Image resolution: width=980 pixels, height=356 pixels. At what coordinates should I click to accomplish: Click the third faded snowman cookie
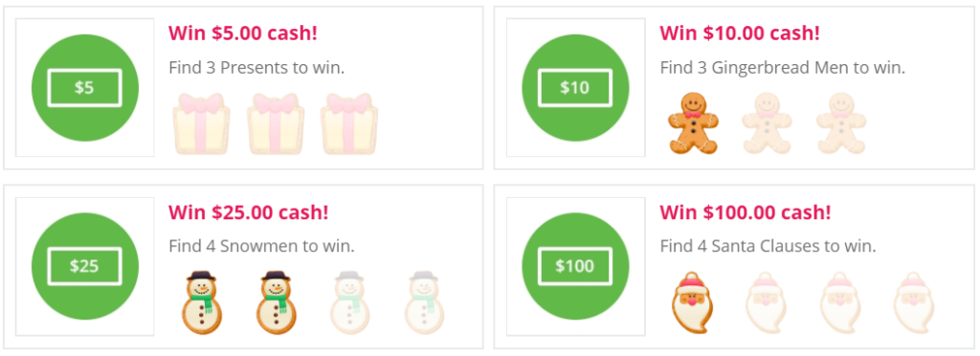point(348,302)
